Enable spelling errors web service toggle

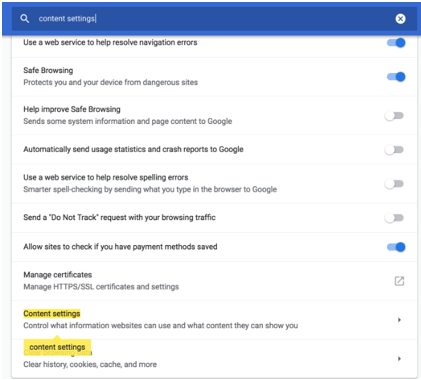pyautogui.click(x=394, y=184)
